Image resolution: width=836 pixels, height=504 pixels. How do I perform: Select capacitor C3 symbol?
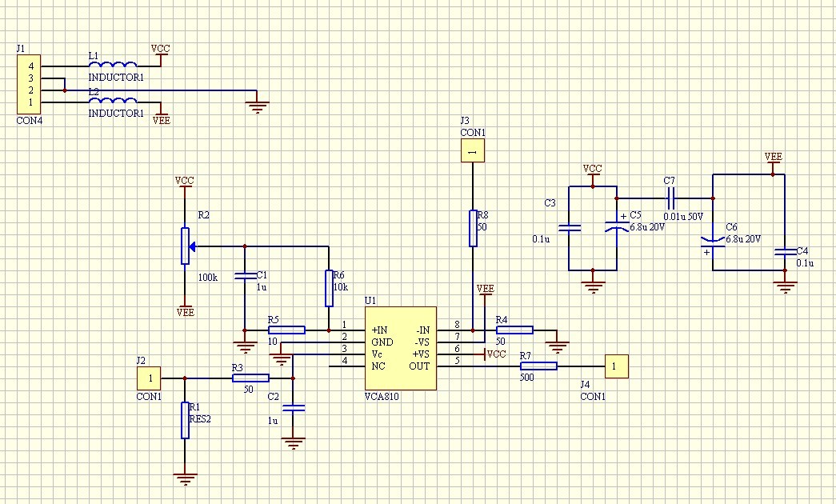click(569, 228)
